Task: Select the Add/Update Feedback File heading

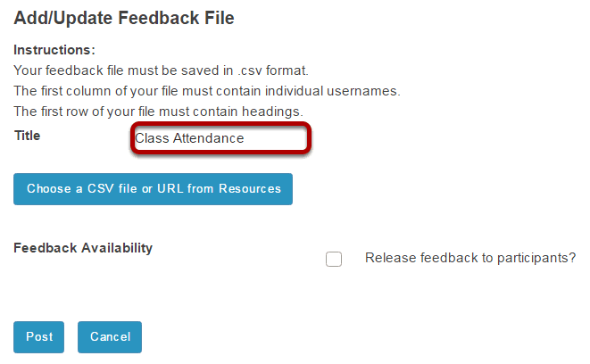Action: point(124,18)
